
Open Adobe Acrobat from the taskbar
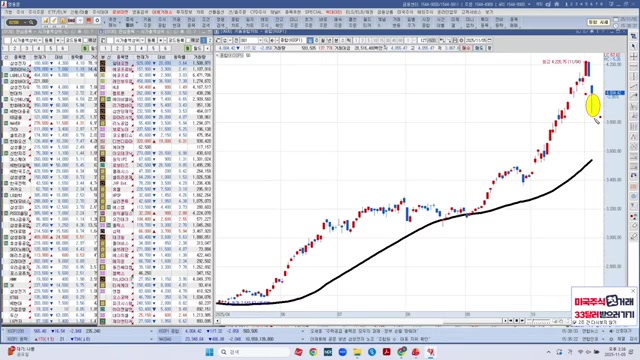tap(387, 352)
